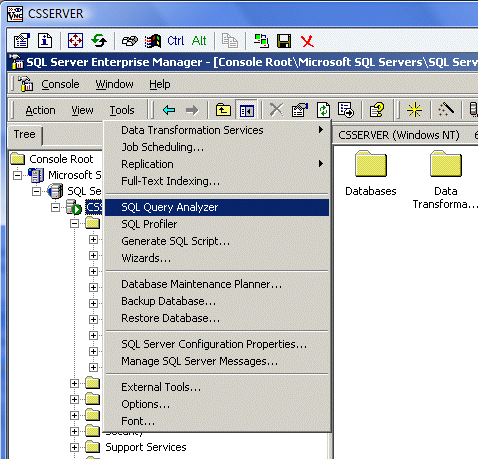Click the VNC save connection floppy icon
This screenshot has width=478, height=459.
pos(284,41)
